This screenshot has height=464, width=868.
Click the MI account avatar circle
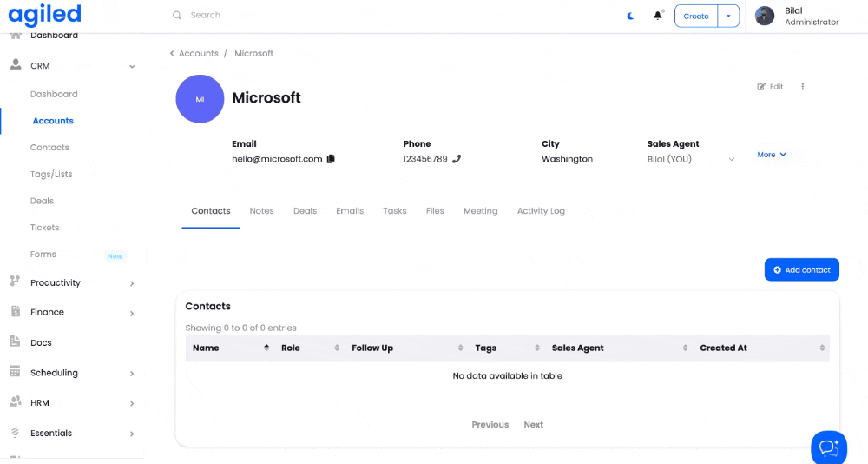pyautogui.click(x=200, y=99)
